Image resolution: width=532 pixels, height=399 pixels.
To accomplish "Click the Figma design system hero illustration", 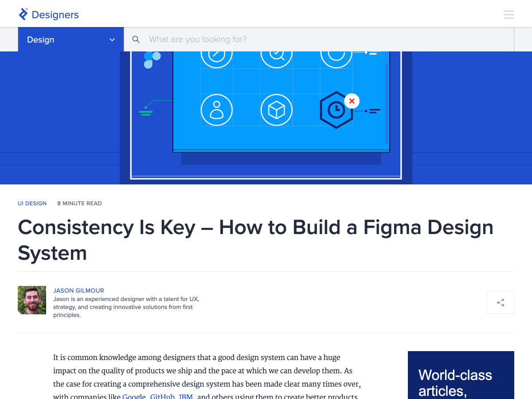I will (x=266, y=118).
